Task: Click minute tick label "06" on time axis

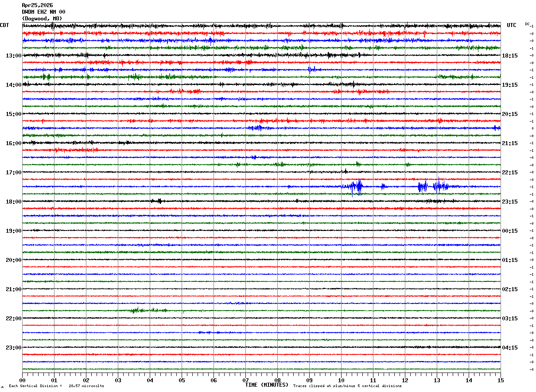Action: 214,380
